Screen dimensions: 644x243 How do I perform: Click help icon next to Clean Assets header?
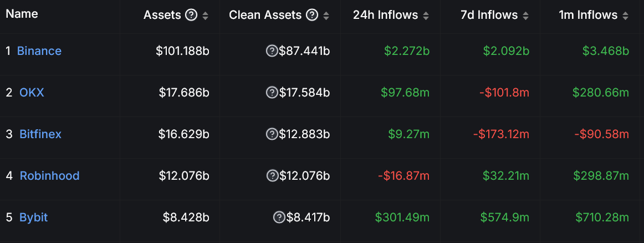point(312,16)
